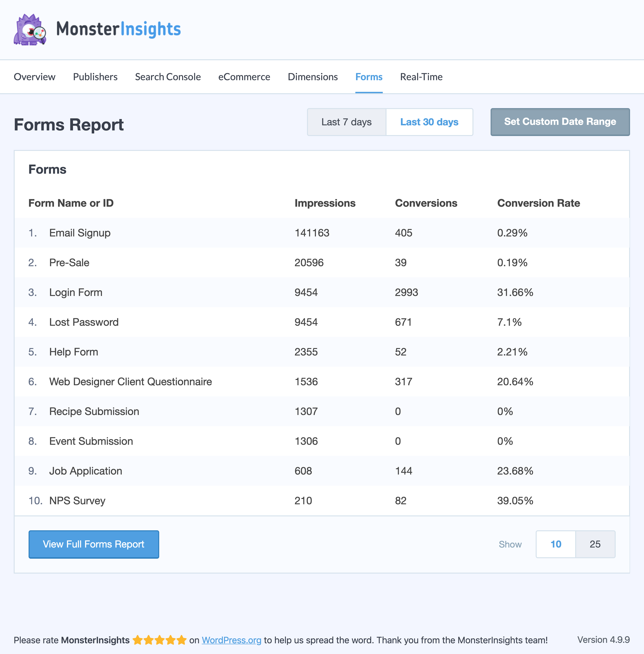Click Set Custom Date Range button
The height and width of the screenshot is (654, 644).
point(560,122)
